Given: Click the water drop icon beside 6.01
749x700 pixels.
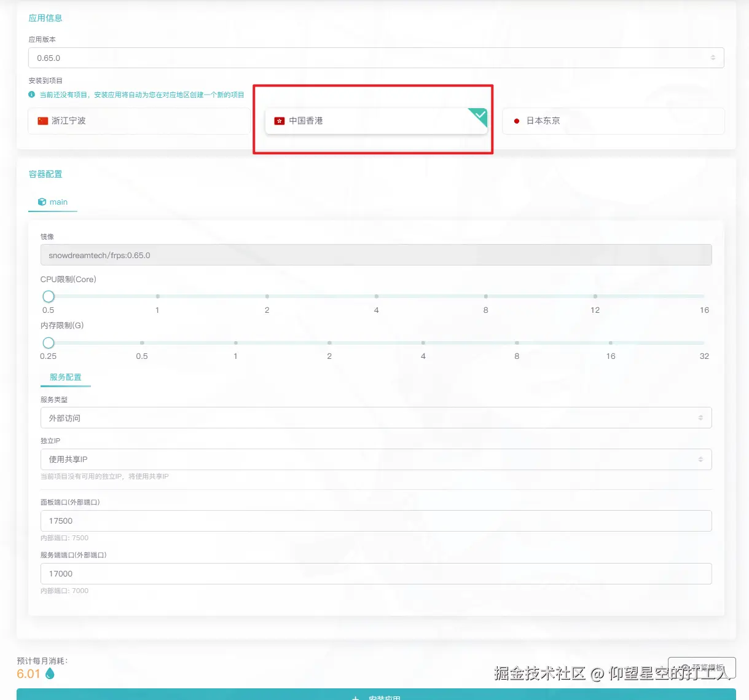Looking at the screenshot, I should [50, 674].
